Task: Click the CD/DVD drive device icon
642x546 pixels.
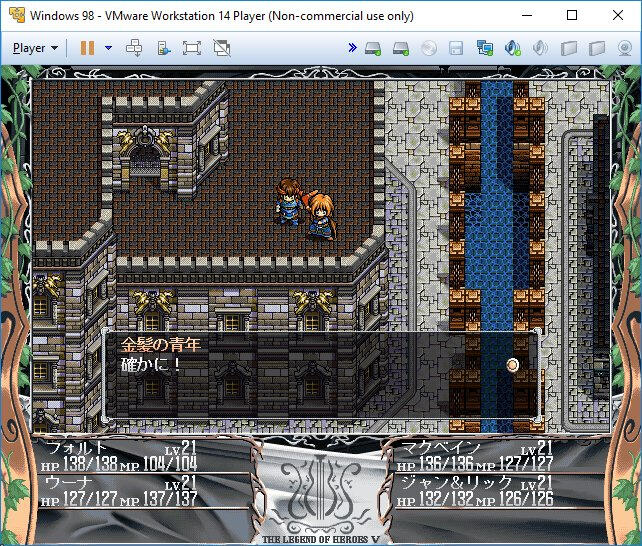Action: coord(429,48)
